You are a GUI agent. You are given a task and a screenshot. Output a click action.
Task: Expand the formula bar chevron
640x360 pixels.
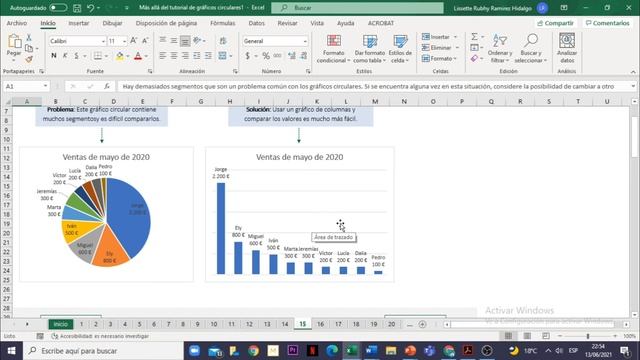click(x=633, y=87)
